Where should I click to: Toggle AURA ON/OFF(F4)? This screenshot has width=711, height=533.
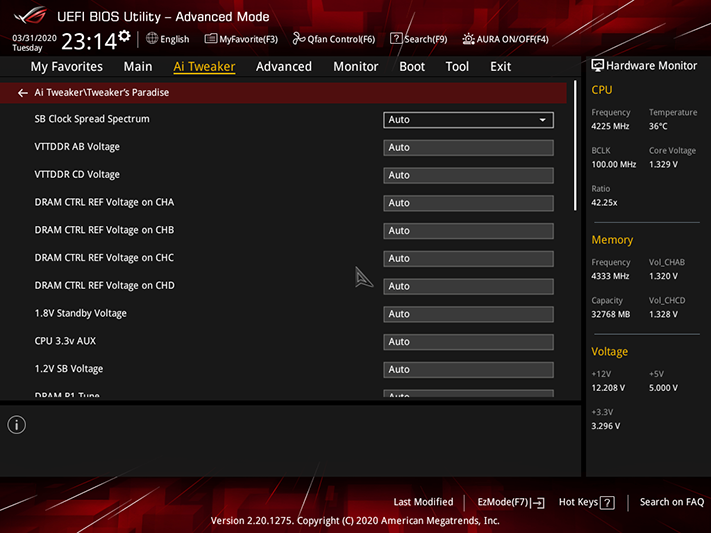tap(505, 39)
